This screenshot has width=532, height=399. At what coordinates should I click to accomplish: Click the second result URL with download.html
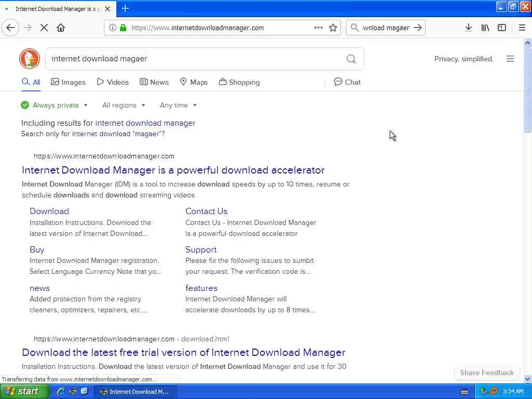click(131, 339)
